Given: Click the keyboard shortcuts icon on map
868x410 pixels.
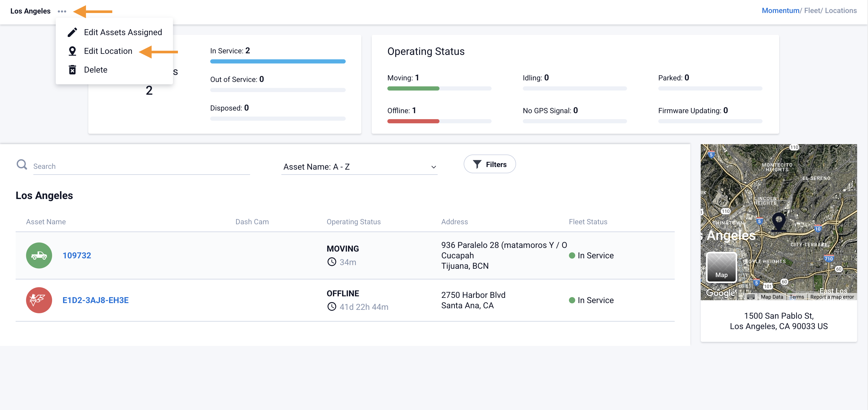Looking at the screenshot, I should 751,297.
